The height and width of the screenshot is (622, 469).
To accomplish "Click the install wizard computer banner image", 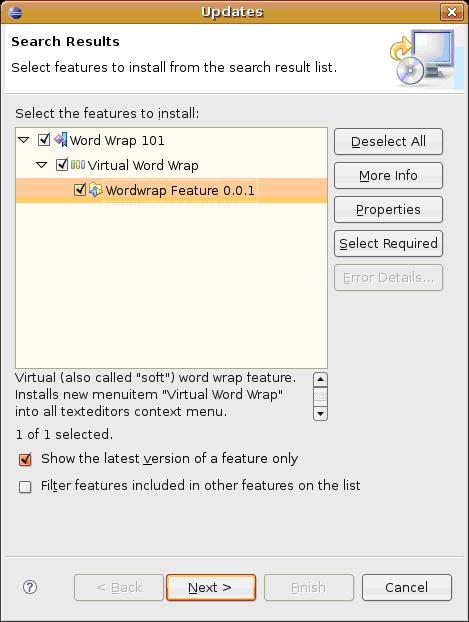I will pos(425,59).
